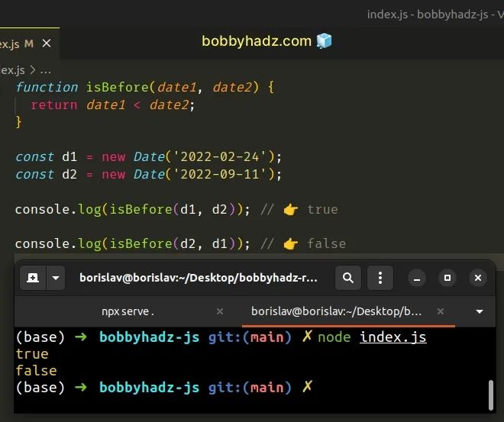Select borislav@borislav:~/Desktop/b… terminal tab
This screenshot has height=422, width=504.
[336, 311]
